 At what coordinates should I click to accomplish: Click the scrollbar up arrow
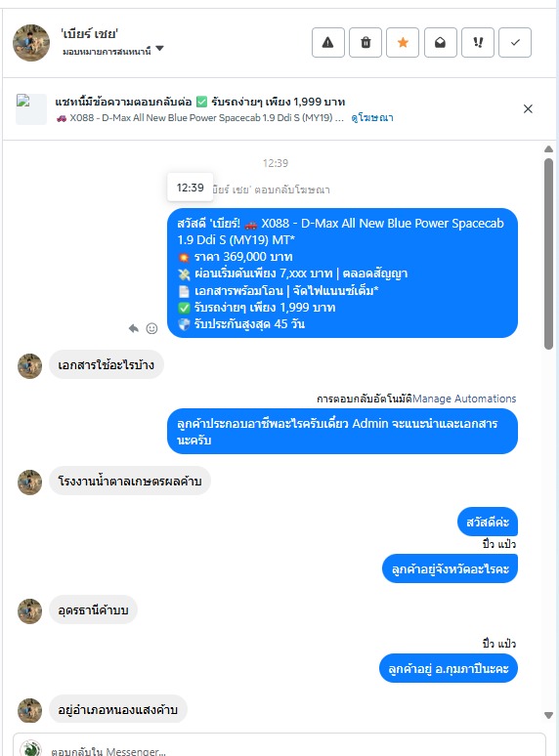point(548,149)
